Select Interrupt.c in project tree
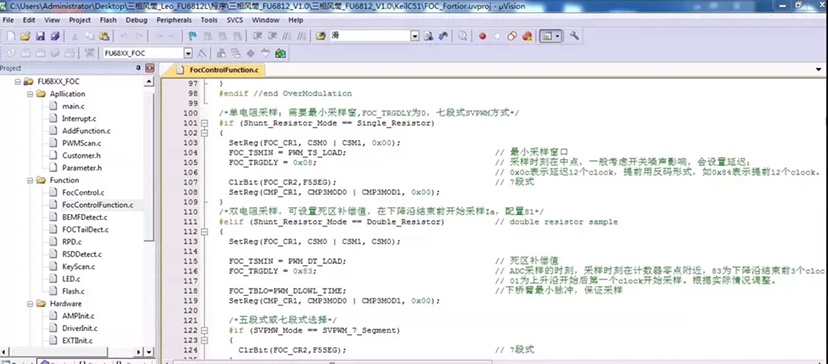The image size is (828, 364). click(x=79, y=118)
